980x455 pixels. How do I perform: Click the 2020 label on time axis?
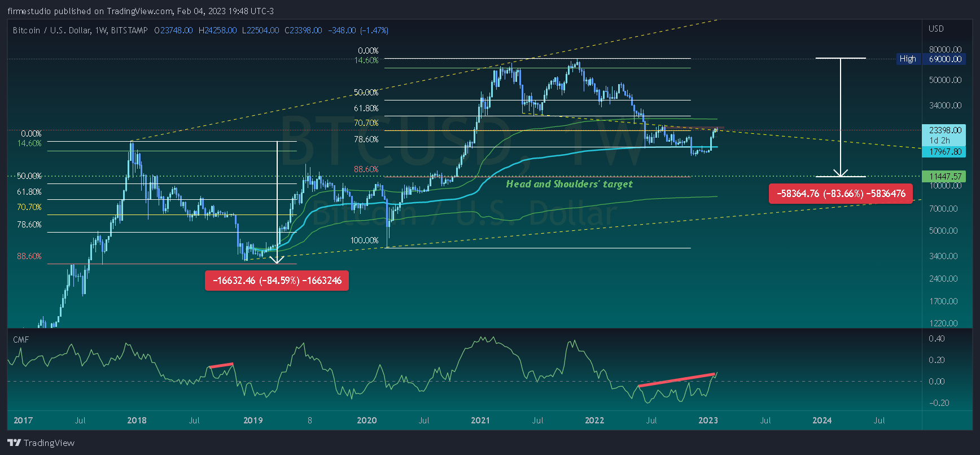click(367, 421)
